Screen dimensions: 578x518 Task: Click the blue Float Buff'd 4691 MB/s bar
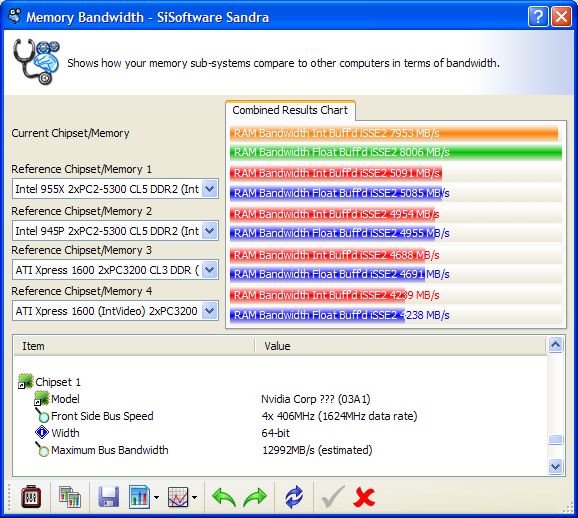(x=327, y=274)
